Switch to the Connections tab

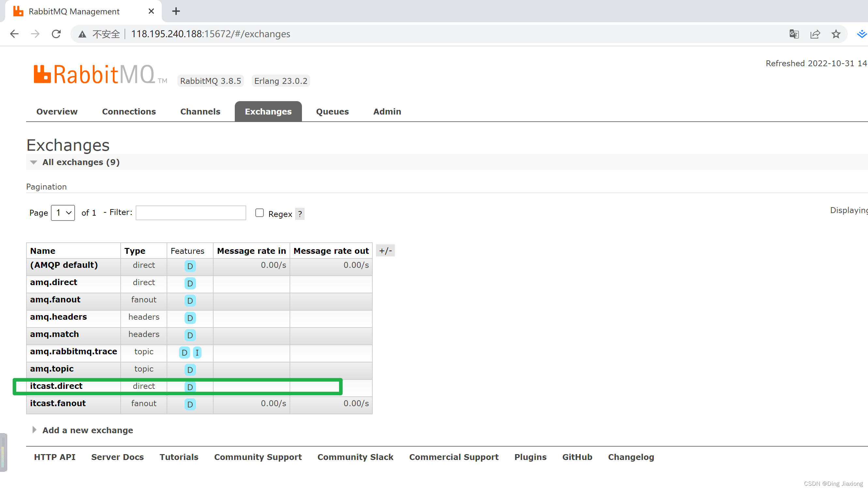129,112
